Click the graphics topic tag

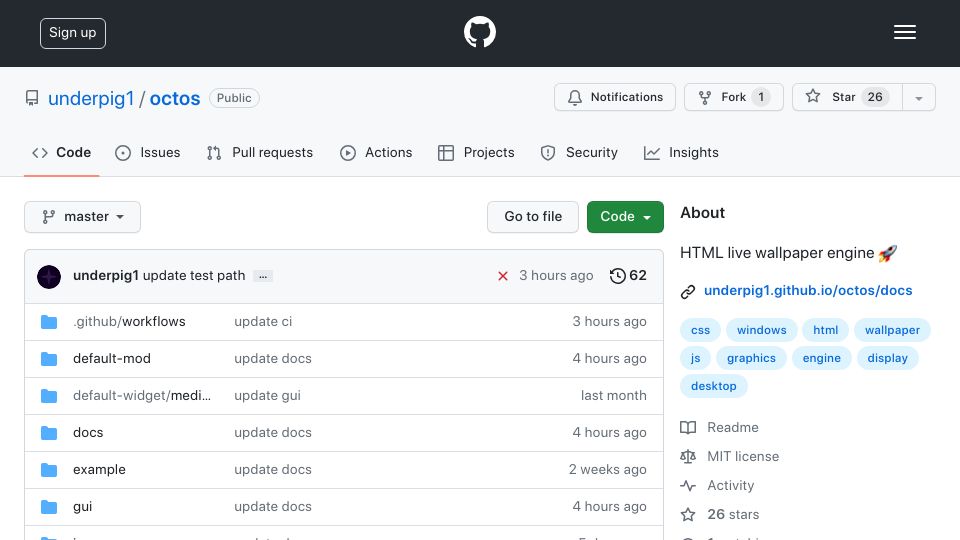coord(751,358)
